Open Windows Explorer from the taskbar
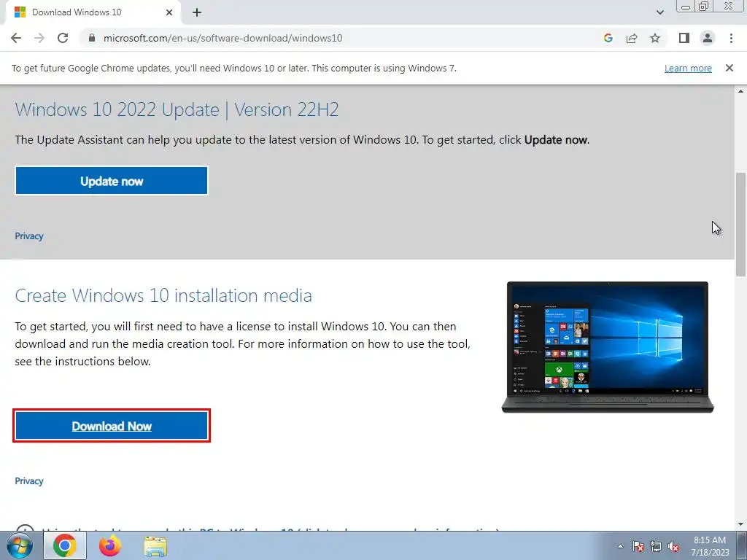747x560 pixels. pos(155,546)
